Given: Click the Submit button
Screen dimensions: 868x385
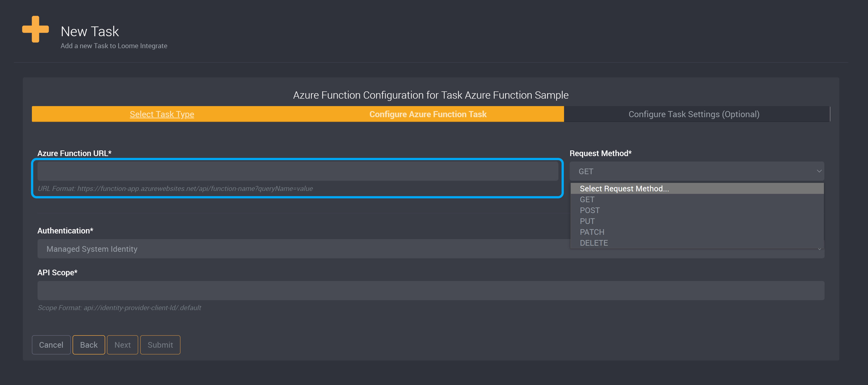Looking at the screenshot, I should click(x=160, y=345).
